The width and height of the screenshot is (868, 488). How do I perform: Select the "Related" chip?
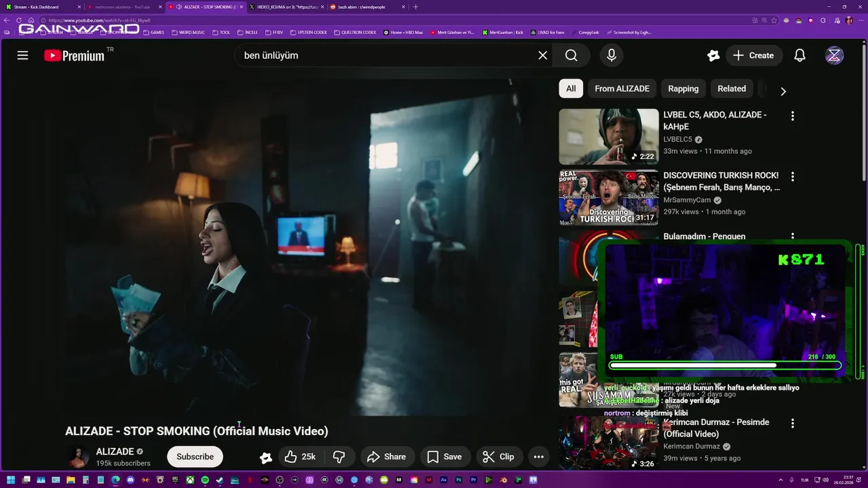[732, 89]
